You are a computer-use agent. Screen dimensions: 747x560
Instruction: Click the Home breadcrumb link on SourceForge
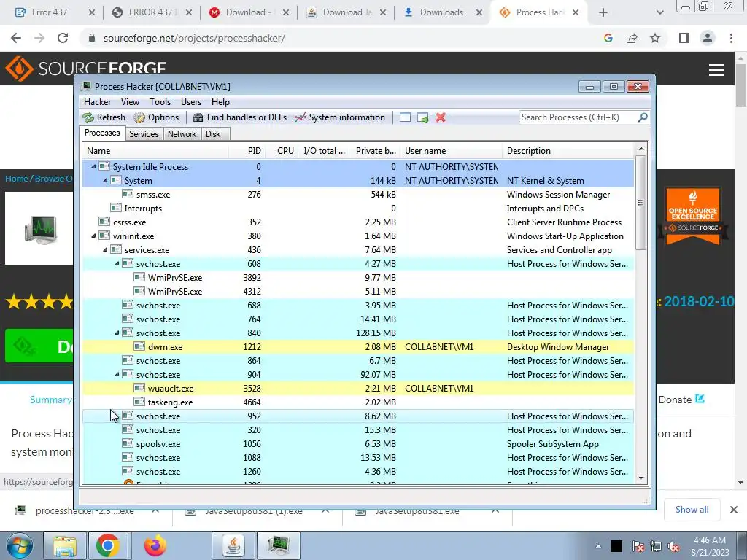click(x=17, y=179)
